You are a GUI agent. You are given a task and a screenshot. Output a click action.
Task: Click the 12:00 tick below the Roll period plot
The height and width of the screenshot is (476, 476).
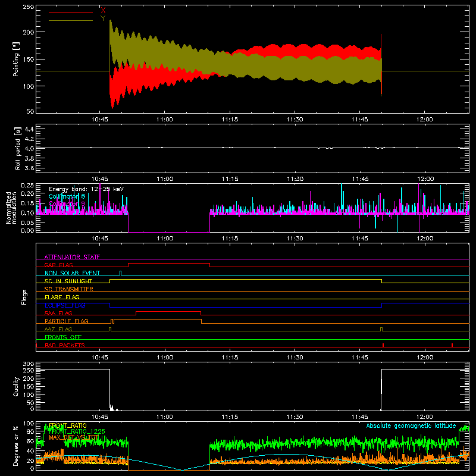[x=425, y=179]
